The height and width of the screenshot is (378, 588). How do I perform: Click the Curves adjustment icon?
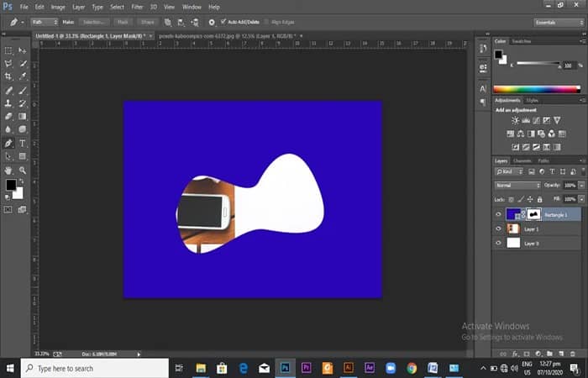coord(536,120)
